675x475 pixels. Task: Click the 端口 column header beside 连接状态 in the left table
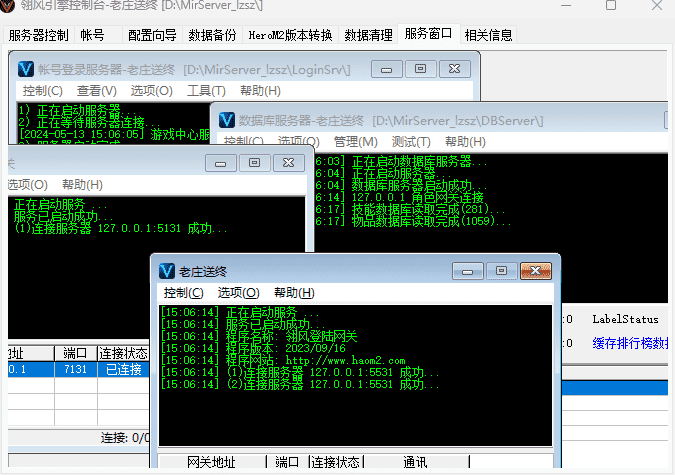coord(75,354)
